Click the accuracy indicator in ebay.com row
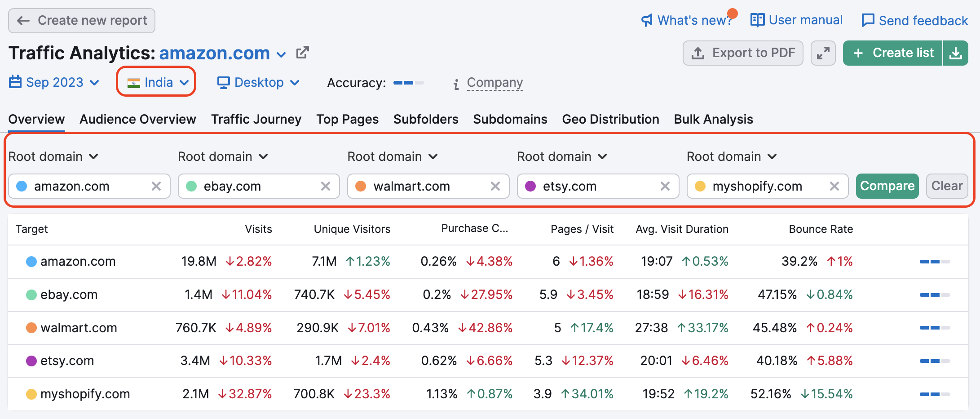Screen dimensions: 980x419 point(935,295)
